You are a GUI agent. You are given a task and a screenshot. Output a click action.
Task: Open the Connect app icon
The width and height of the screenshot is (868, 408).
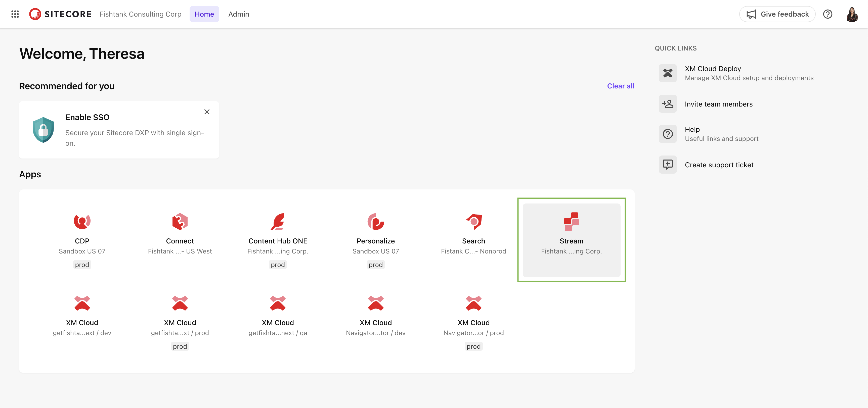pos(180,222)
